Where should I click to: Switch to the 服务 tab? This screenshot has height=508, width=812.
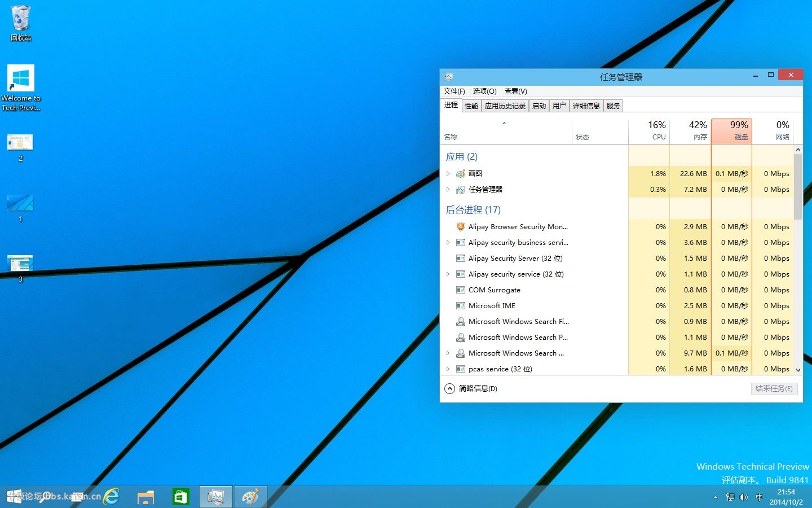(614, 106)
